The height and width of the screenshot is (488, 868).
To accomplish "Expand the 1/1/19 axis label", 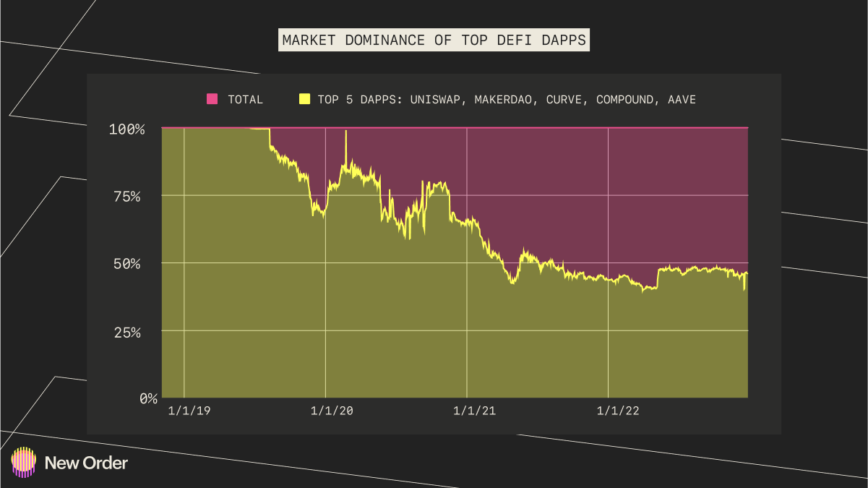I will 189,410.
